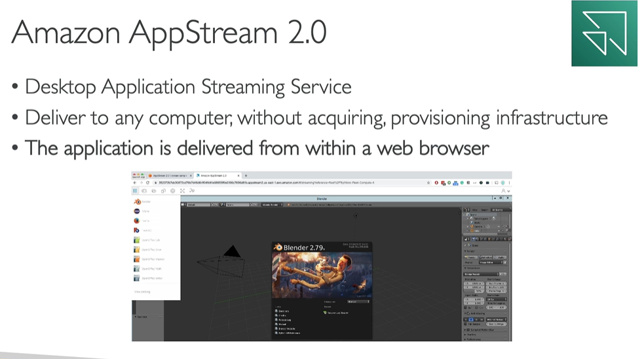Open the Blender Render engine dropdown
This screenshot has height=359, width=644.
pos(271,204)
